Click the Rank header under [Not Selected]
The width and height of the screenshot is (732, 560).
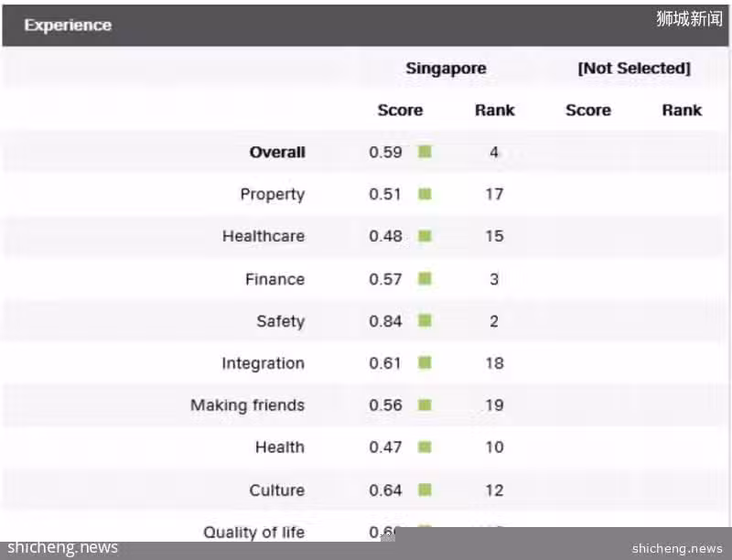pyautogui.click(x=682, y=110)
